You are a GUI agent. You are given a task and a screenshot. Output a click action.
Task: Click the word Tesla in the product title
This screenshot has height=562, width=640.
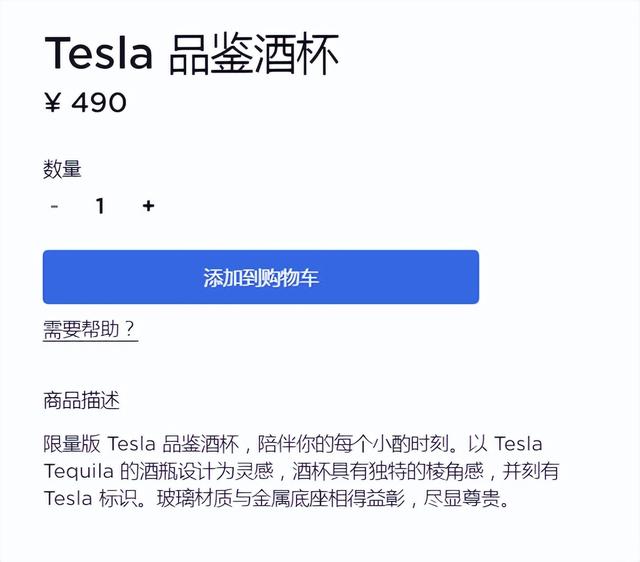[98, 53]
